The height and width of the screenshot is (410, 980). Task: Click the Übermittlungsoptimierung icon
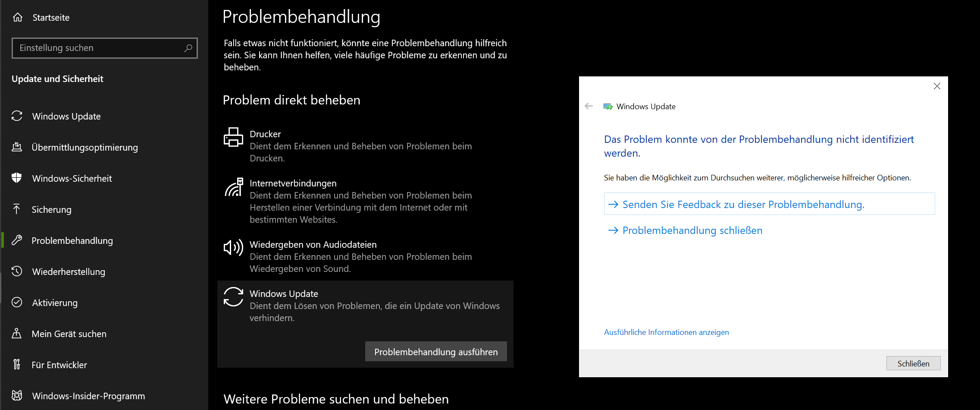click(x=17, y=147)
